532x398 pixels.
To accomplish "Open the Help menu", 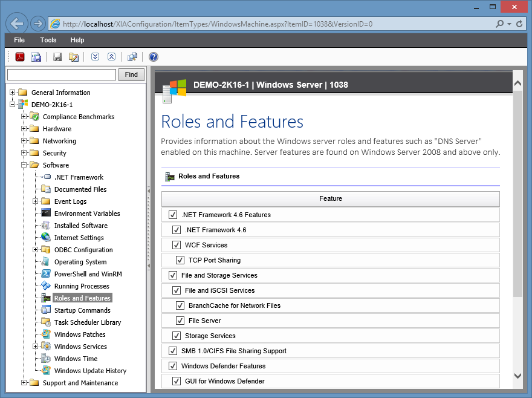I will coord(77,40).
